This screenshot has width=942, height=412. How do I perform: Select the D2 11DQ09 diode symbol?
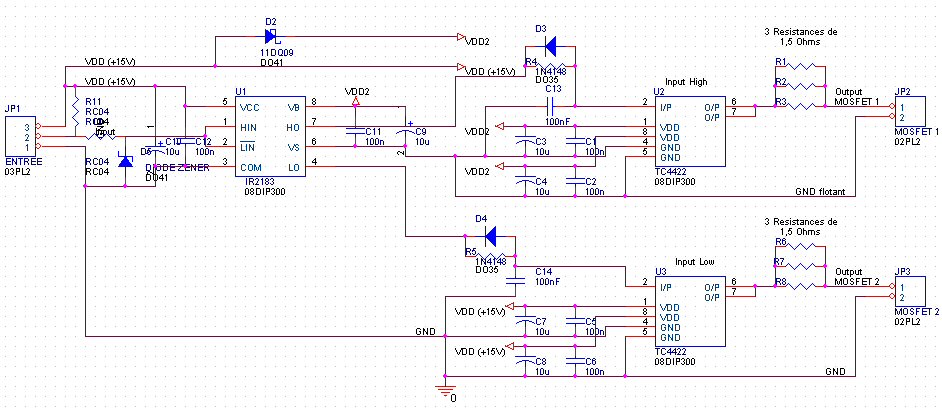(x=272, y=37)
